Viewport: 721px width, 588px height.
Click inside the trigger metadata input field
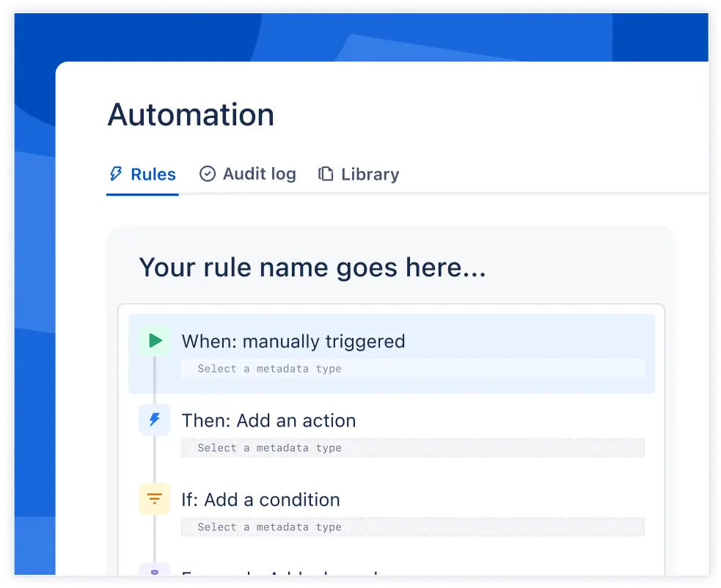(412, 369)
